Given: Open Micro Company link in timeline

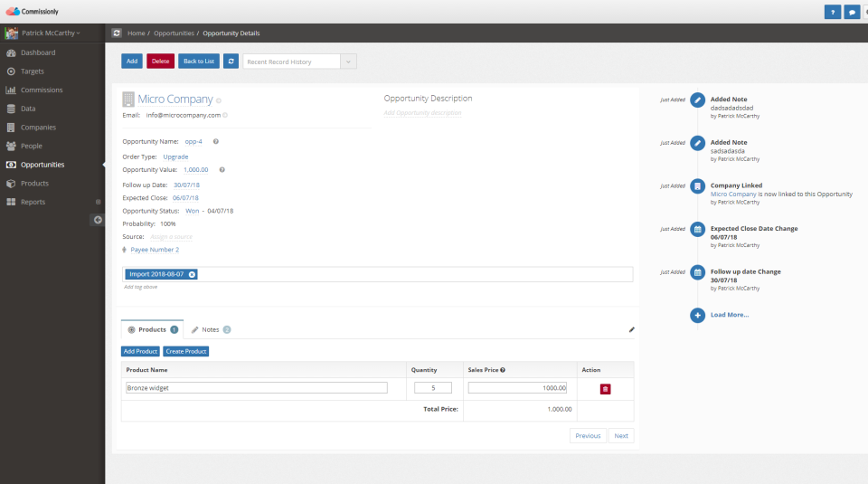Looking at the screenshot, I should [733, 195].
